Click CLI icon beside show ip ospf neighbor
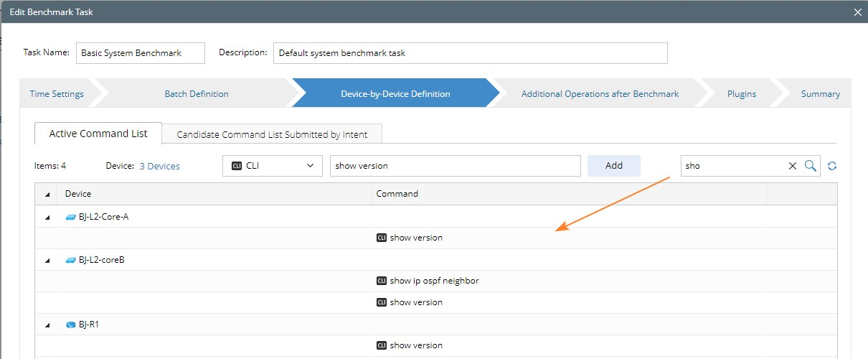Screen dimensions: 868x359 [x=382, y=281]
